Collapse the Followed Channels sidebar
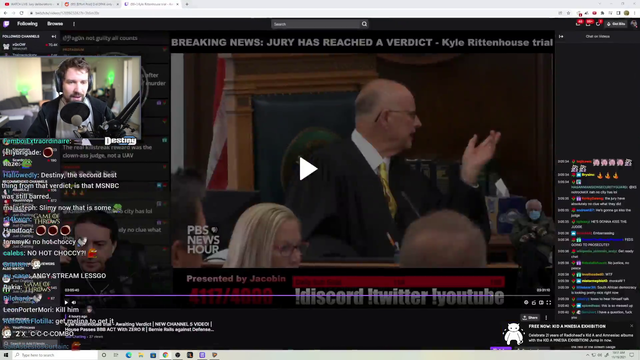This screenshot has width=640, height=360. coord(53,36)
